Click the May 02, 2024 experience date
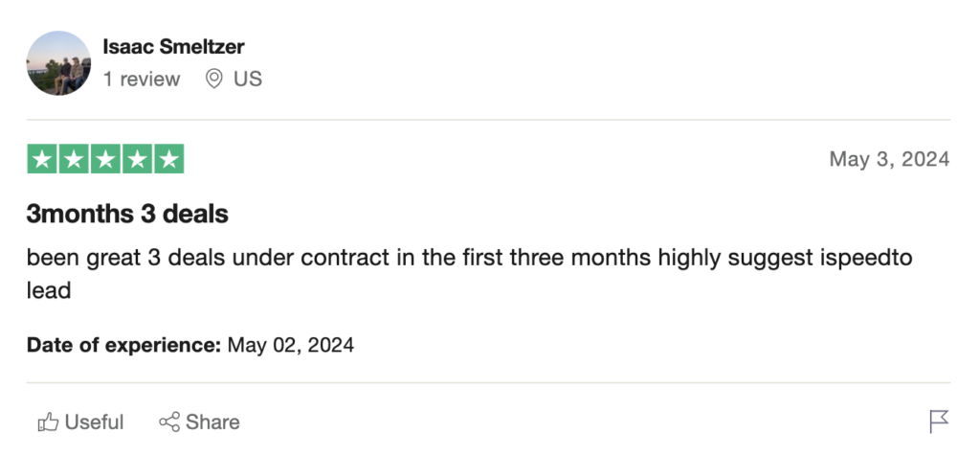980x457 pixels. pos(291,345)
